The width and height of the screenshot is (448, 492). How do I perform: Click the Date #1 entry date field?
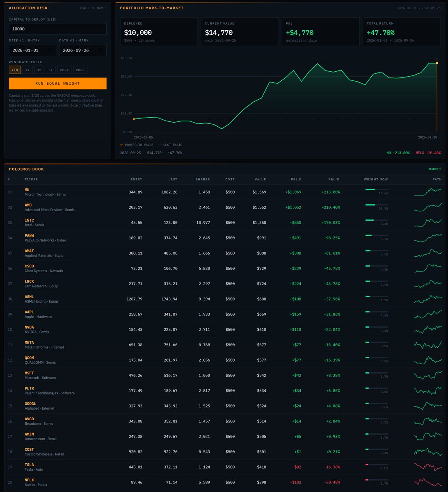[32, 50]
